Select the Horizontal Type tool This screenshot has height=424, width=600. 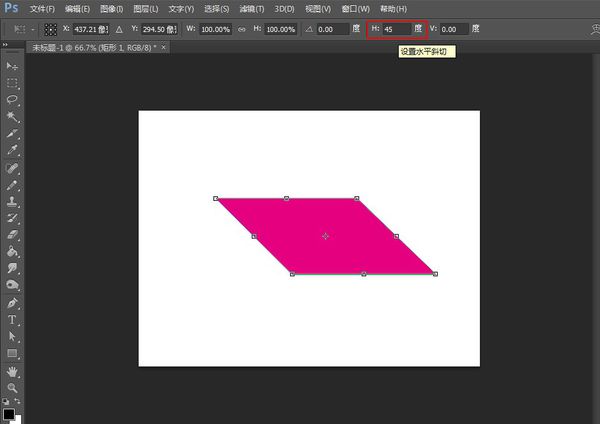click(13, 319)
